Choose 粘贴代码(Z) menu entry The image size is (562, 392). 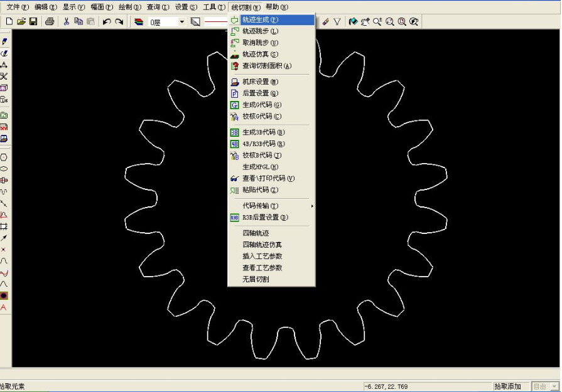pos(271,190)
